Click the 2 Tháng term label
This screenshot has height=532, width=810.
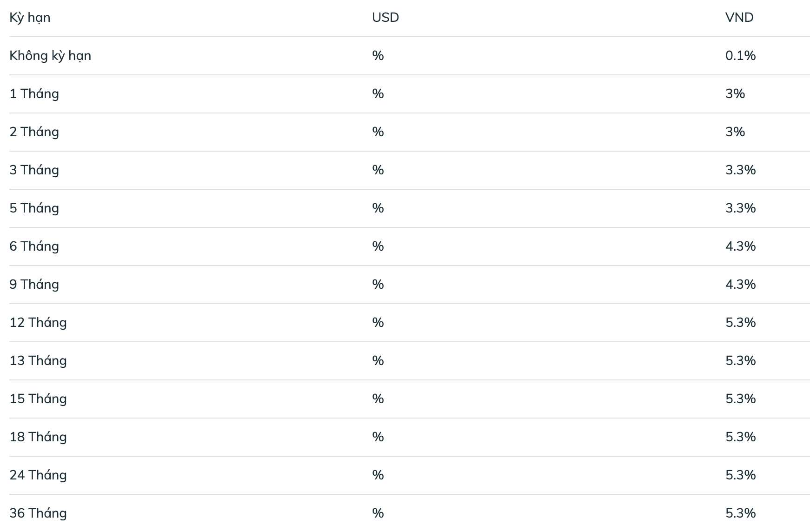tap(34, 132)
